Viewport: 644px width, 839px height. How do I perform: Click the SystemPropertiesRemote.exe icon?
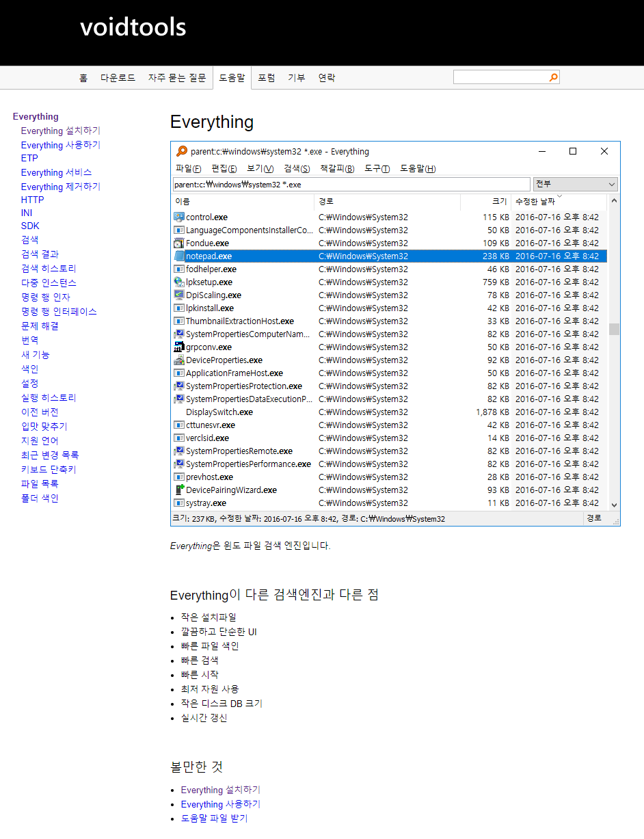pyautogui.click(x=179, y=451)
